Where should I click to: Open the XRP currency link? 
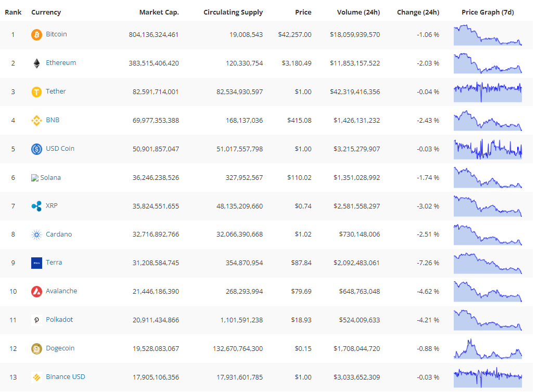coord(52,205)
